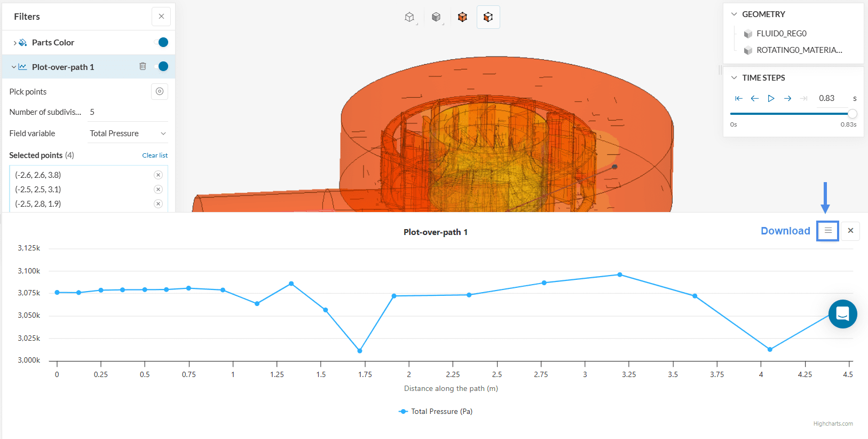Select FLUID0_REG0 geometry item
The height and width of the screenshot is (439, 868).
point(781,34)
